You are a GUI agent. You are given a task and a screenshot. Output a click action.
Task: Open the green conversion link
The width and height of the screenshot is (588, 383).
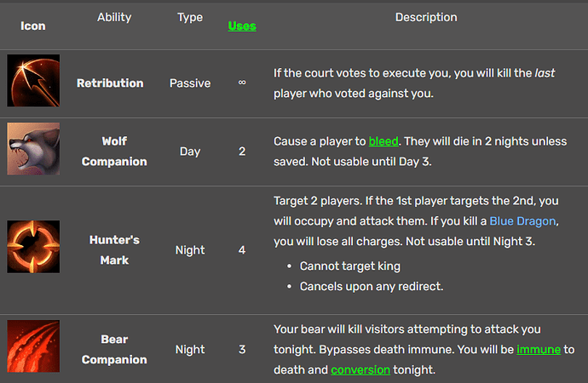click(360, 369)
